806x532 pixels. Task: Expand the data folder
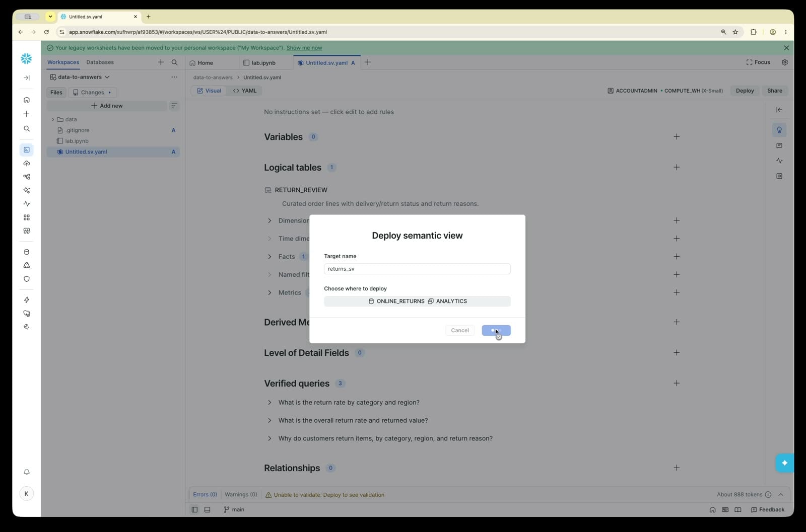coord(53,120)
